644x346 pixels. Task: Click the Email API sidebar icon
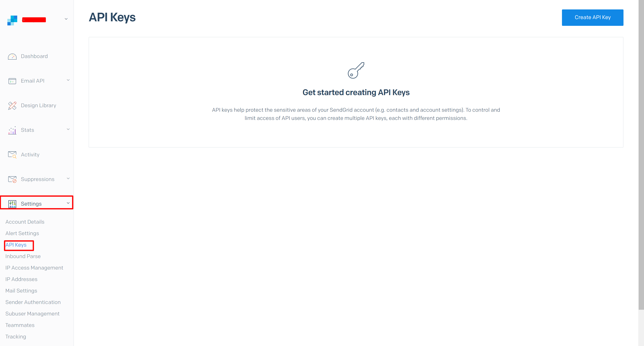tap(12, 81)
